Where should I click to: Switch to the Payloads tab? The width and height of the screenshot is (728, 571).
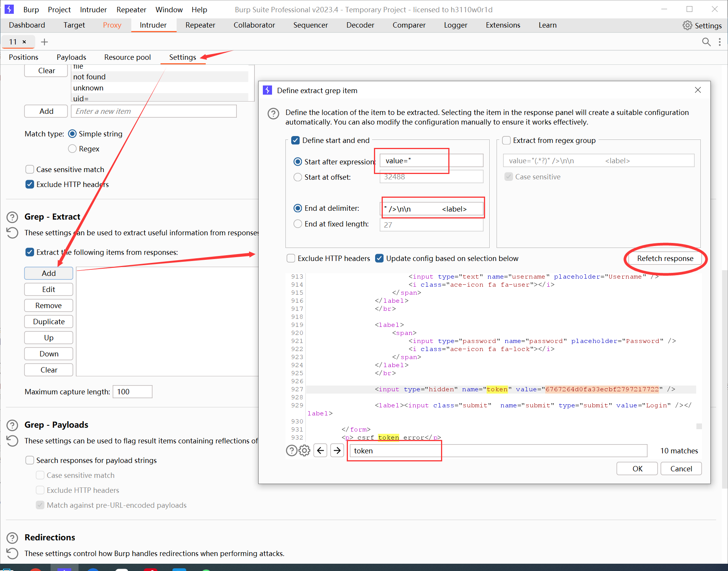71,57
